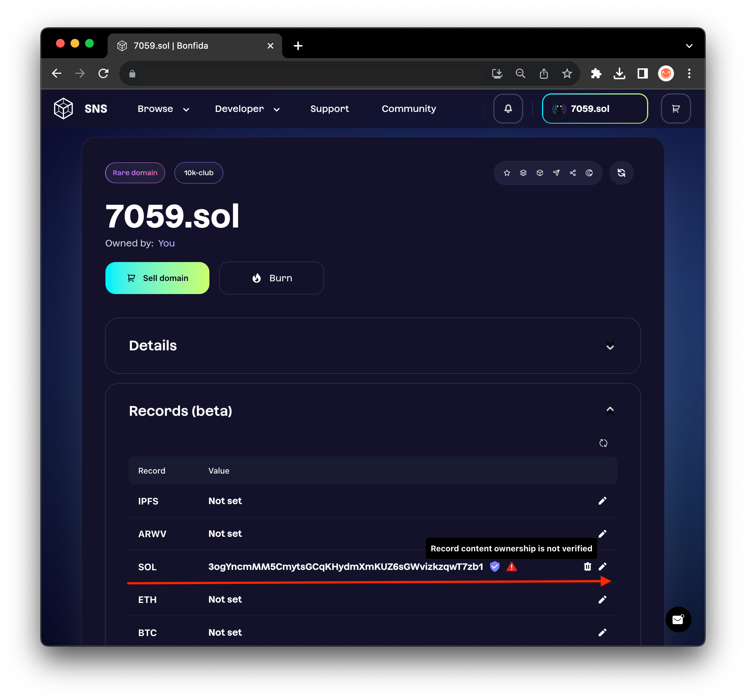Open the shopping cart icon
This screenshot has width=746, height=700.
point(675,109)
